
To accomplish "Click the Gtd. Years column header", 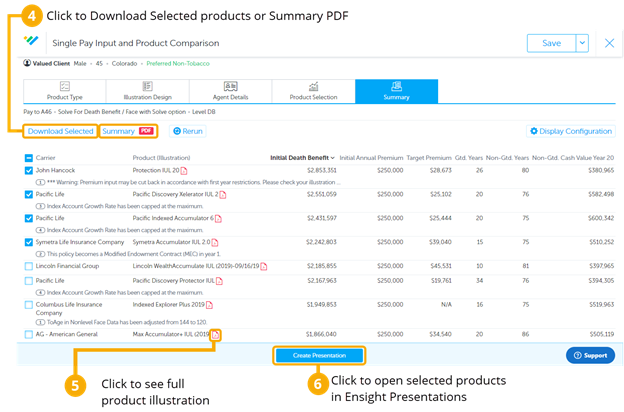I will tap(469, 158).
